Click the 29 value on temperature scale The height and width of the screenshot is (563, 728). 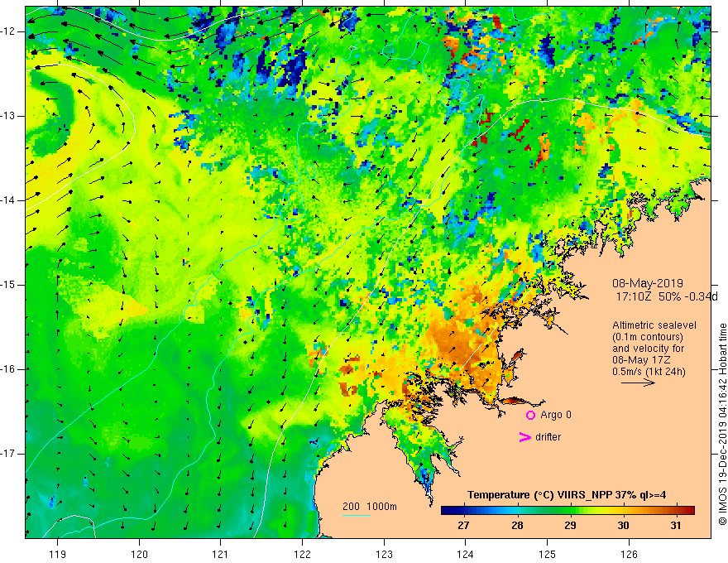point(570,526)
